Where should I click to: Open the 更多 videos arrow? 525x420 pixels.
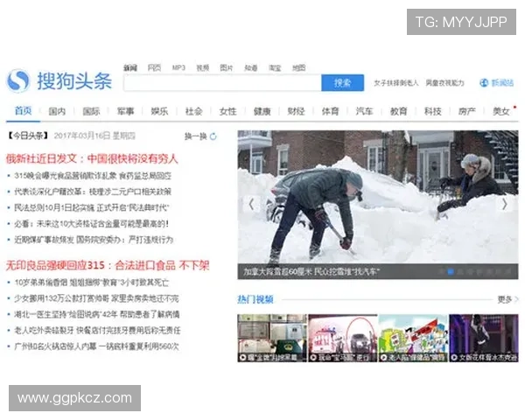click(x=516, y=299)
